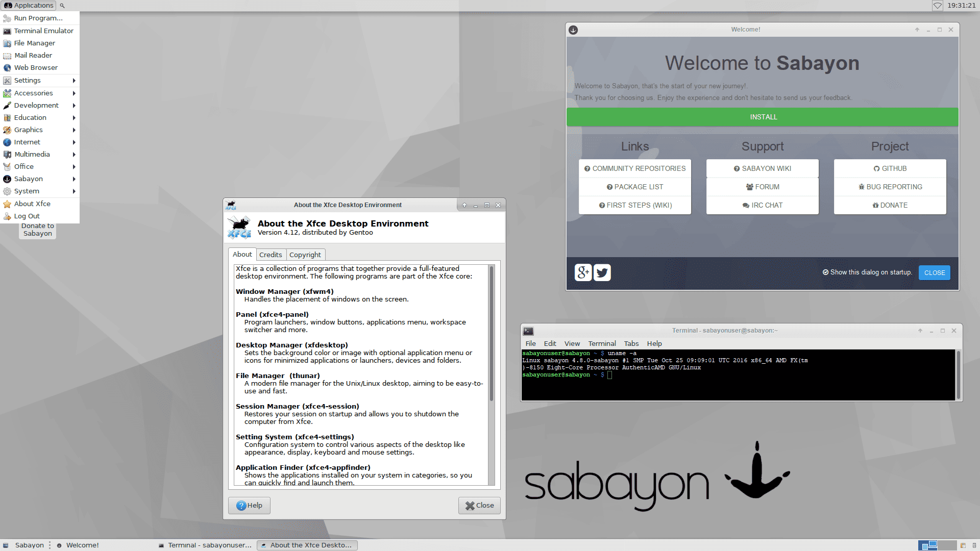The image size is (980, 551).
Task: Roll up the Terminal window with arrow button
Action: click(x=920, y=331)
